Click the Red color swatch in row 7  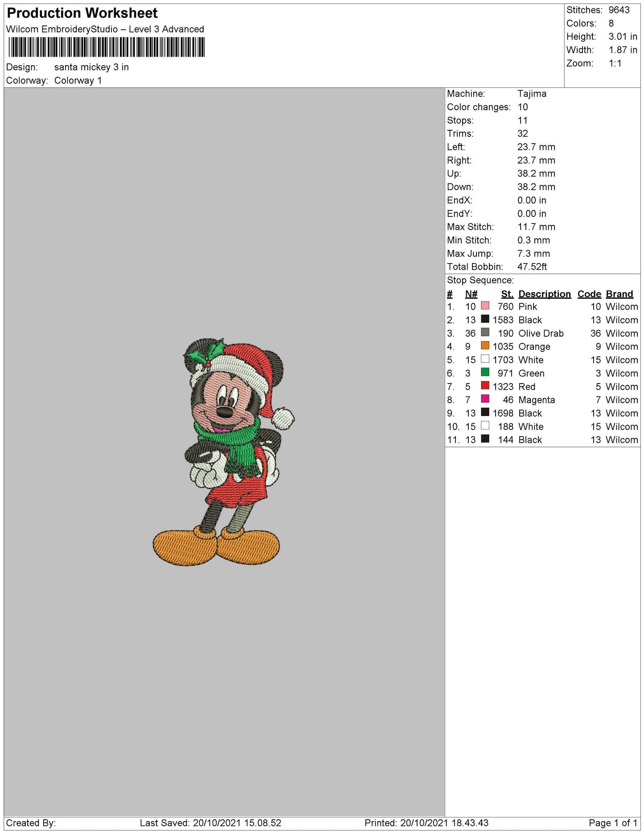485,386
